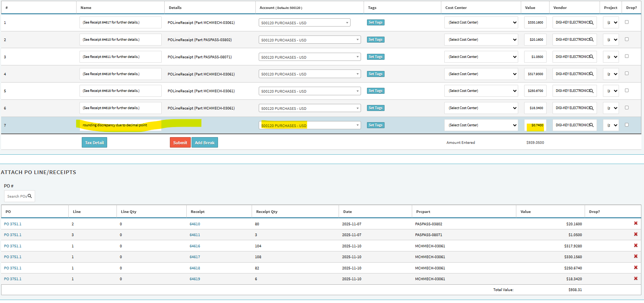644x303 pixels.
Task: Open receipt link 64618
Action: click(195, 268)
